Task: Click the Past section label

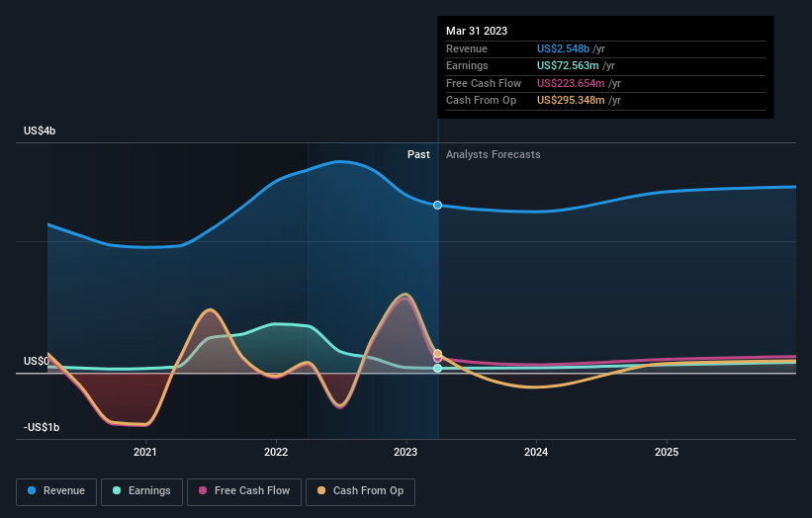Action: click(x=418, y=155)
